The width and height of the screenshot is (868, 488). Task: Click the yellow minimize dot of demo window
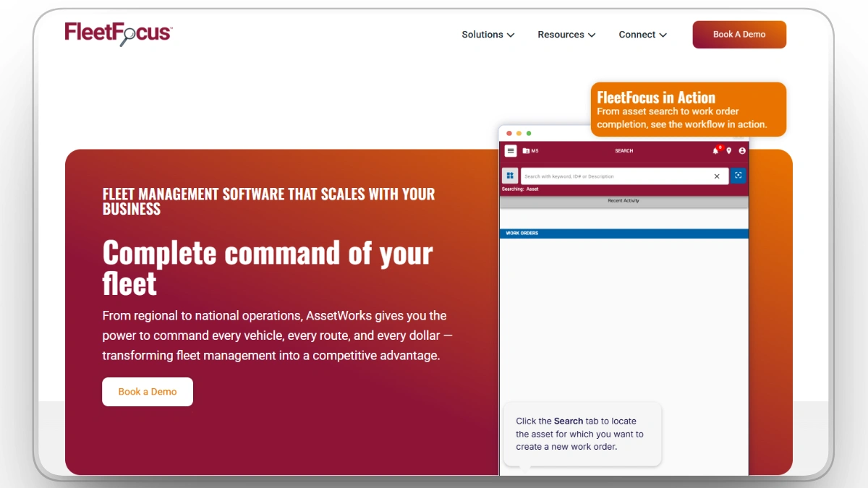[x=519, y=133]
